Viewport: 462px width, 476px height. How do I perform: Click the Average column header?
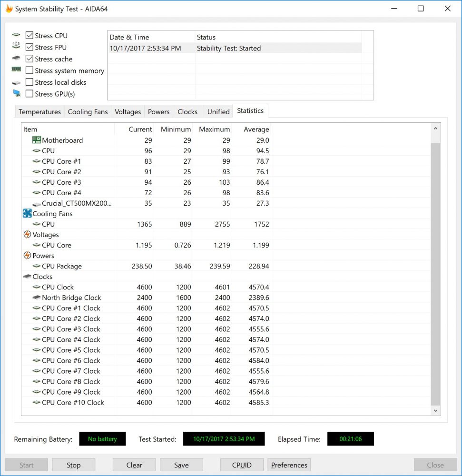(x=252, y=129)
